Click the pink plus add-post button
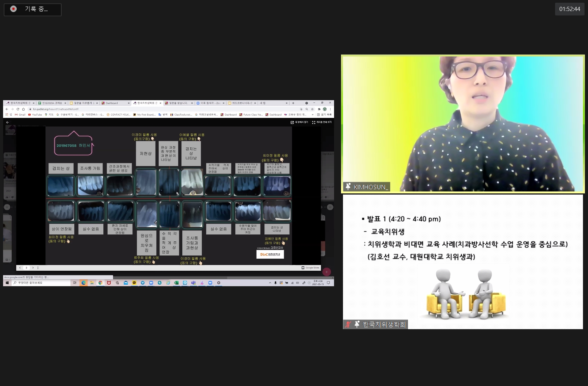The image size is (588, 386). click(327, 272)
